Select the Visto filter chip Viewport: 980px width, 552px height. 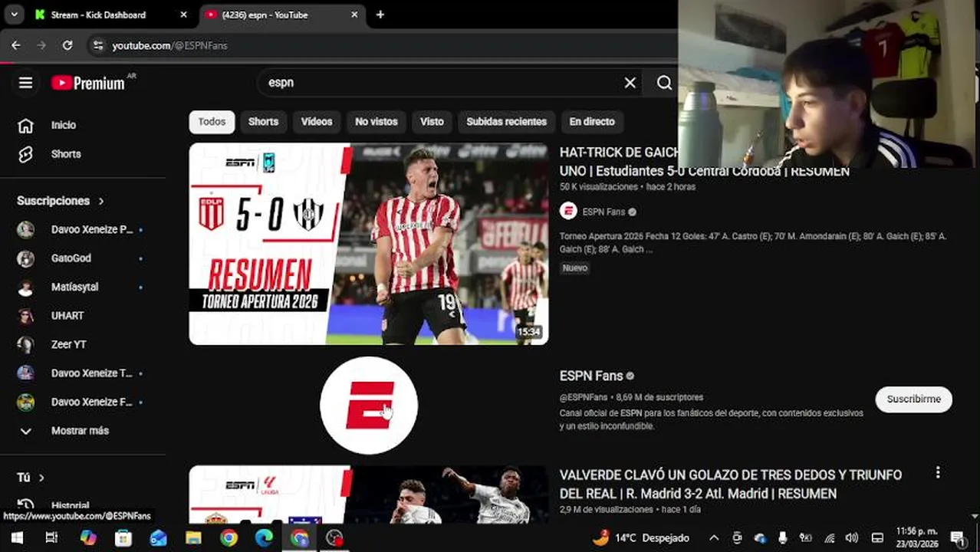[432, 122]
